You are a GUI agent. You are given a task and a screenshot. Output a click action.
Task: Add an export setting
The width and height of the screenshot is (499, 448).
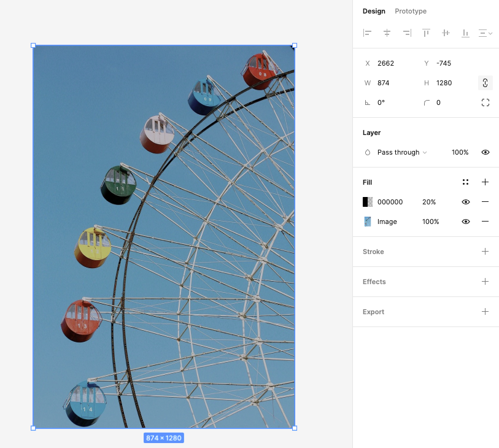pos(485,312)
